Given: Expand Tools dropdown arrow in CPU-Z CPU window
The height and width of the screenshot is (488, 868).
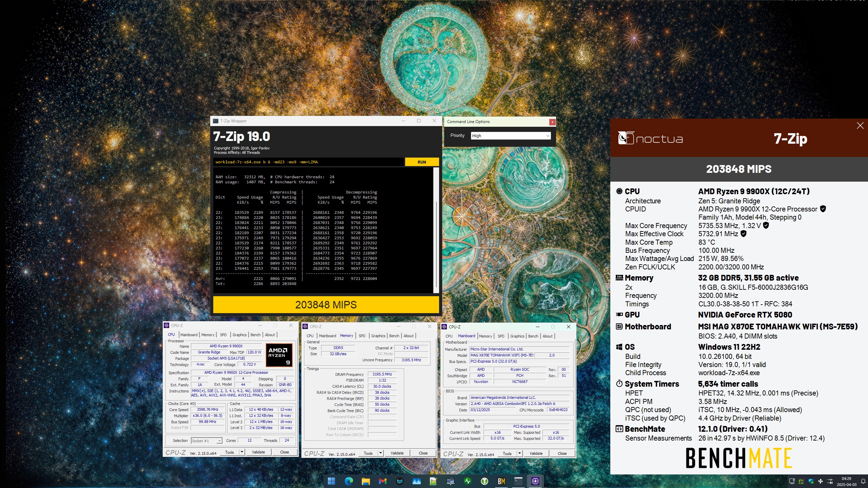Looking at the screenshot, I should pos(242,452).
